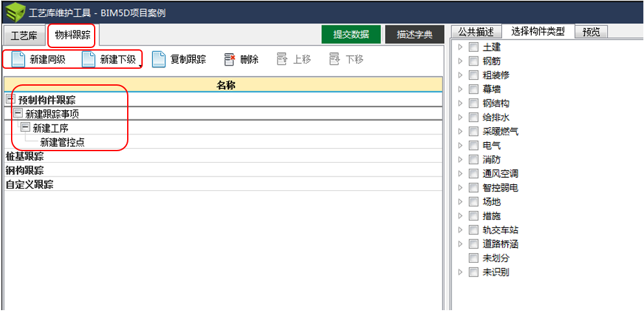Click the 上移 move up icon
Image resolution: width=644 pixels, height=316 pixels.
281,60
